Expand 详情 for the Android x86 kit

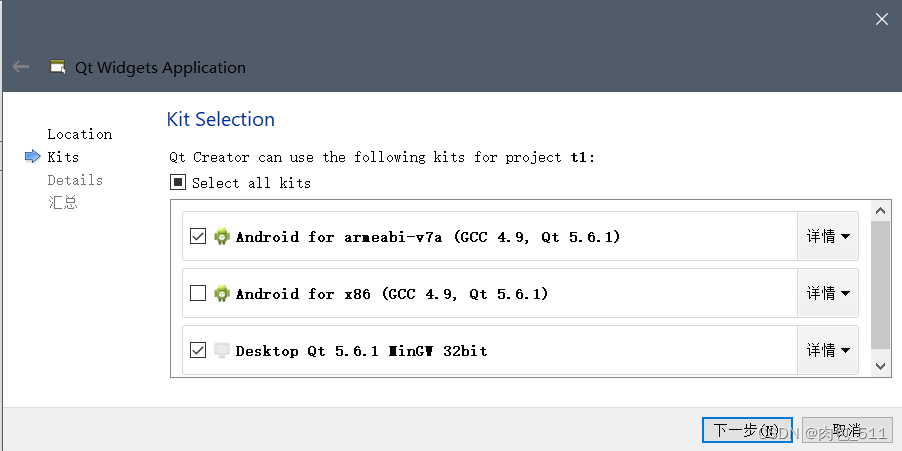pyautogui.click(x=828, y=294)
